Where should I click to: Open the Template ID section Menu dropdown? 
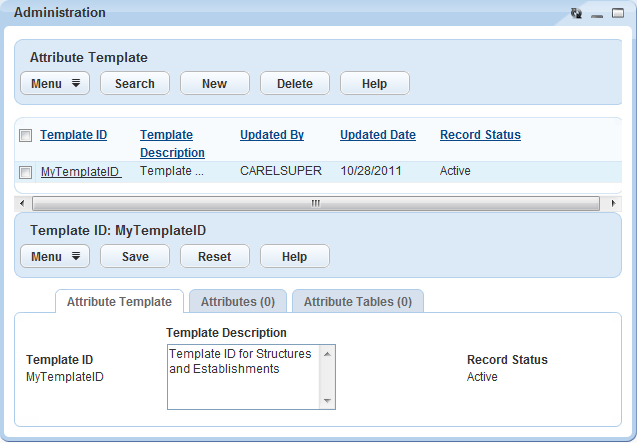click(55, 257)
